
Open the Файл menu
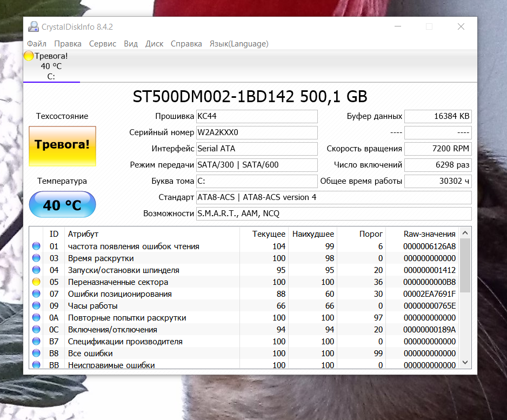tap(37, 44)
